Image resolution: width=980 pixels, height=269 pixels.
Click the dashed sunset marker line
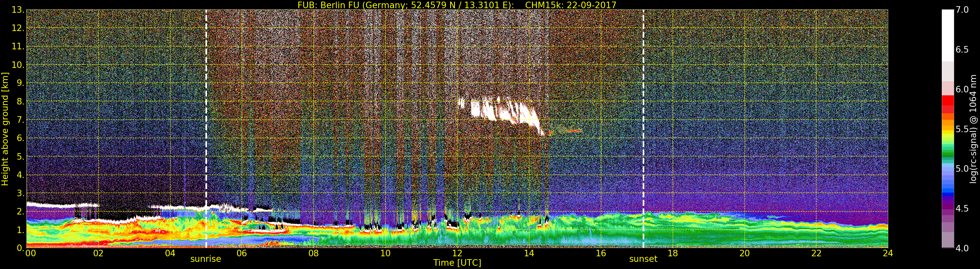pyautogui.click(x=643, y=129)
